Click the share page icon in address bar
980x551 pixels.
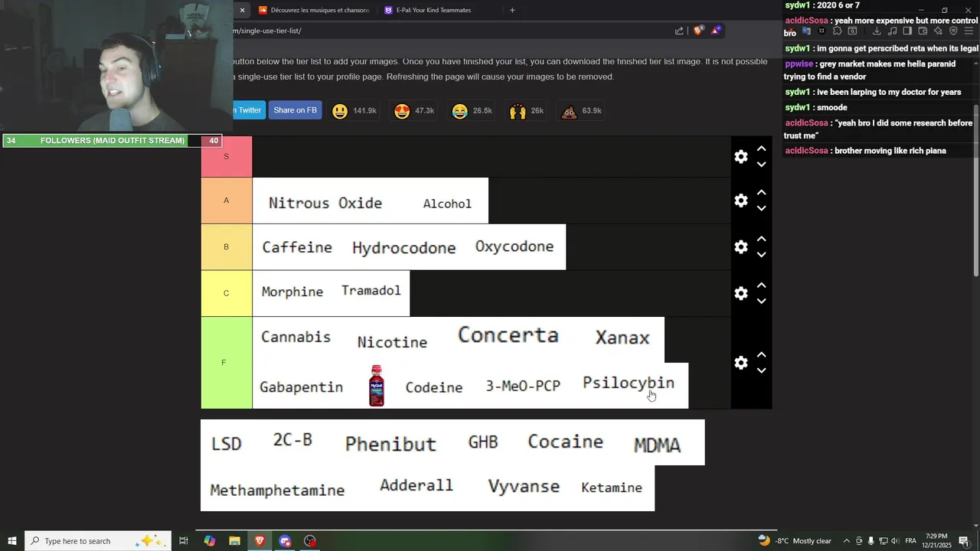point(679,31)
